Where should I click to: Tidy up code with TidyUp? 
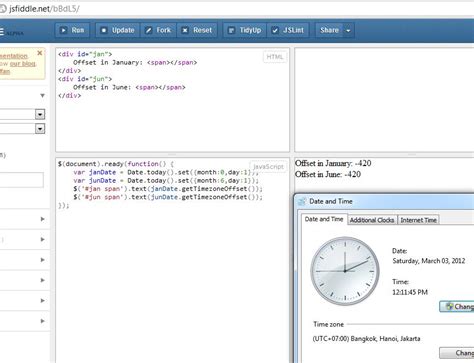[244, 30]
